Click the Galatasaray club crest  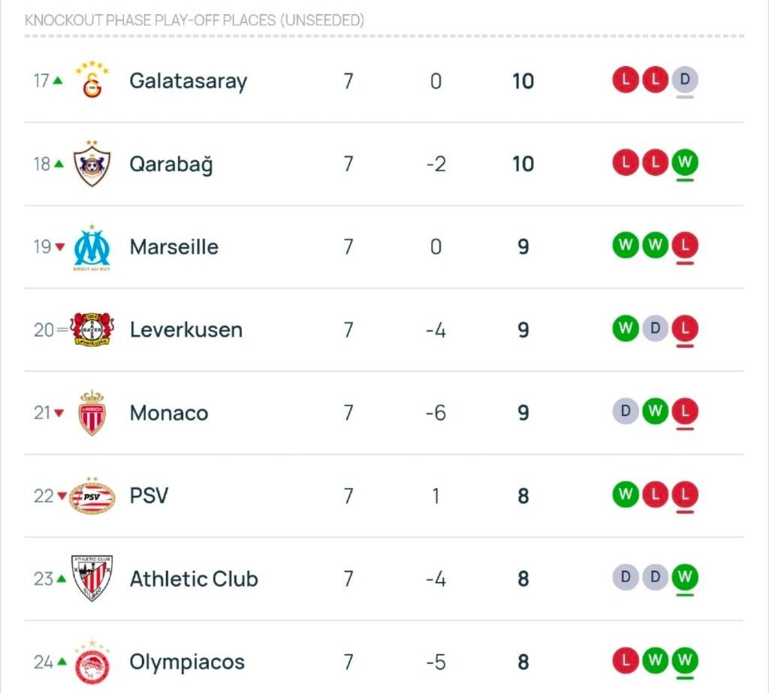tap(92, 80)
